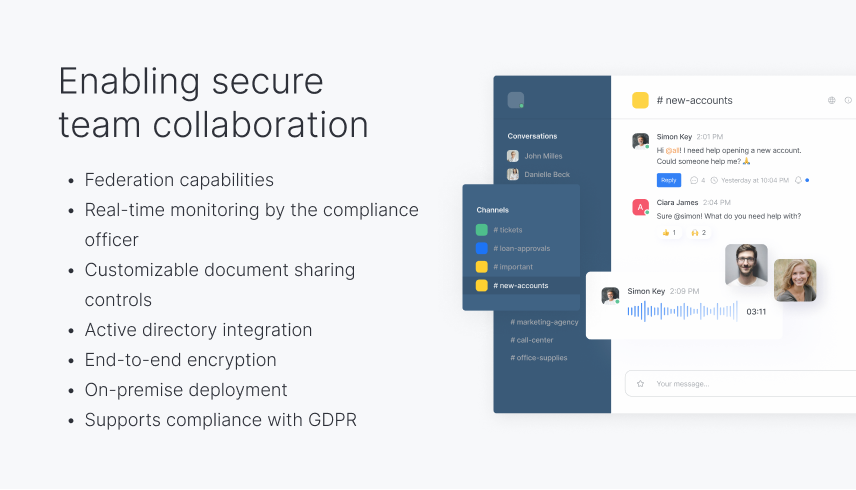The height and width of the screenshot is (490, 856).
Task: Open the globe icon in channel header
Action: click(x=831, y=100)
